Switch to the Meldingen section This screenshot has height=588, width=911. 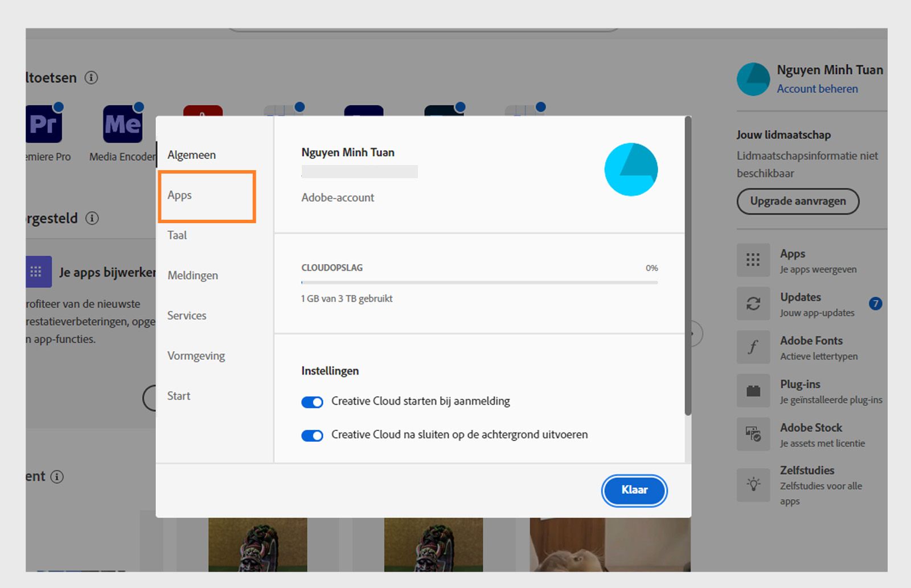[192, 276]
